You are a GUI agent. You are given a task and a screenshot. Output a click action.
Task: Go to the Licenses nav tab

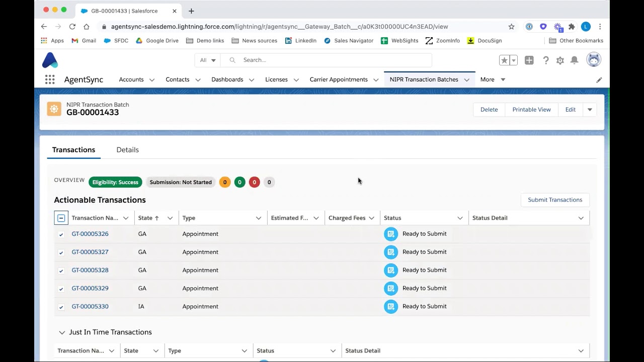(276, 79)
